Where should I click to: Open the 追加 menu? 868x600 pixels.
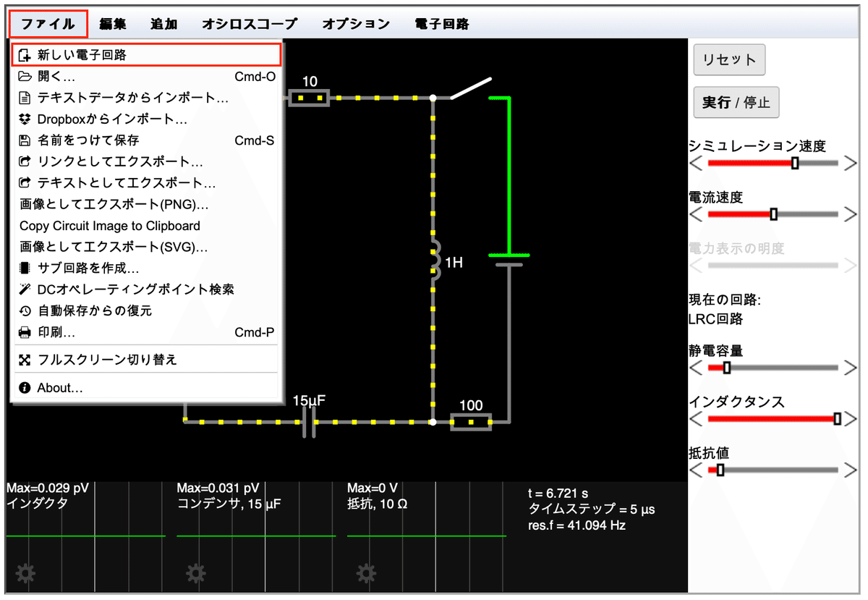pos(164,24)
